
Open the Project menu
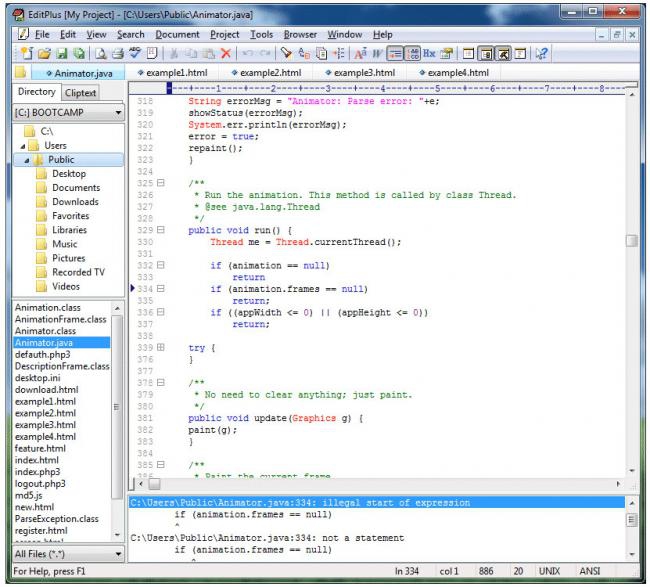tap(225, 34)
